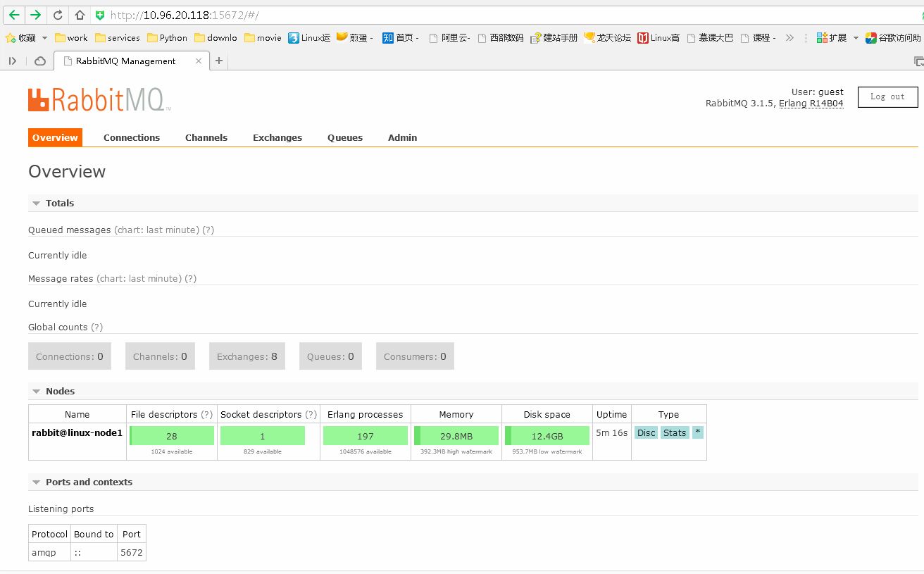Open the rabbit@linux-node1 node link
Image resolution: width=924 pixels, height=574 pixels.
coord(77,433)
